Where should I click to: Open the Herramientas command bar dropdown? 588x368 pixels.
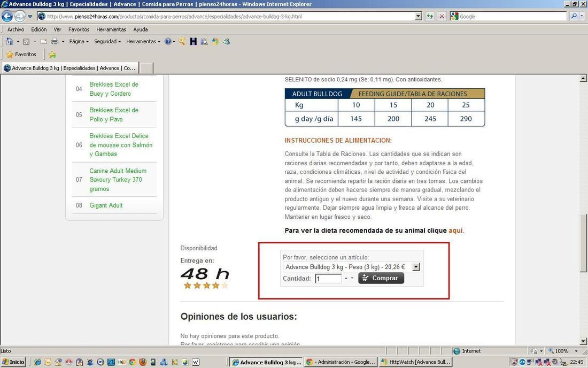143,42
